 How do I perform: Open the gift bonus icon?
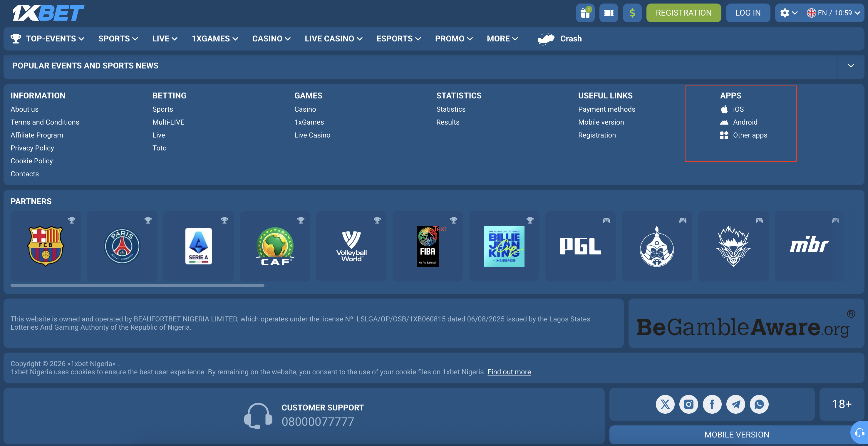585,13
